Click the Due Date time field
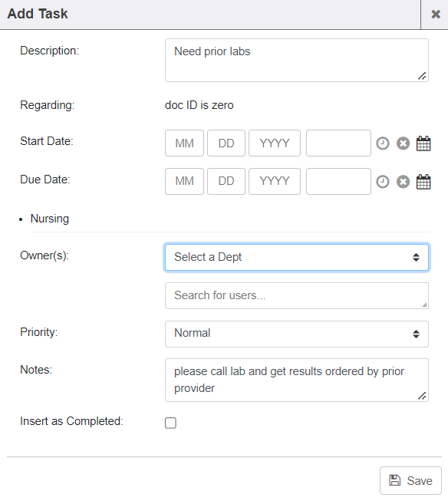The image size is (448, 504). point(338,181)
